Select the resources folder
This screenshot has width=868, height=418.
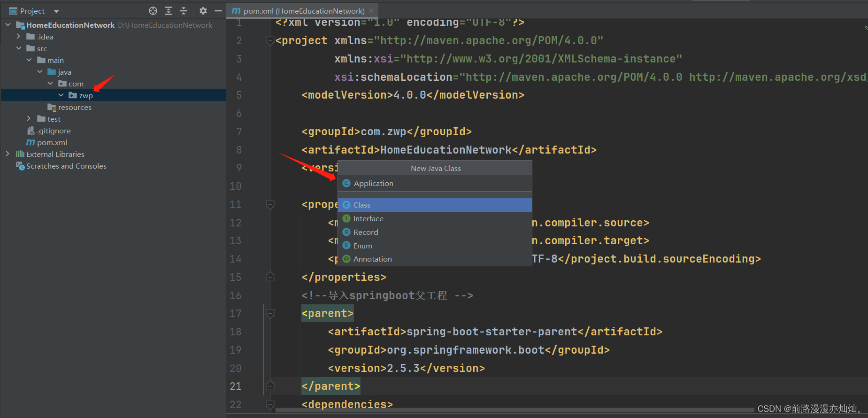[75, 107]
